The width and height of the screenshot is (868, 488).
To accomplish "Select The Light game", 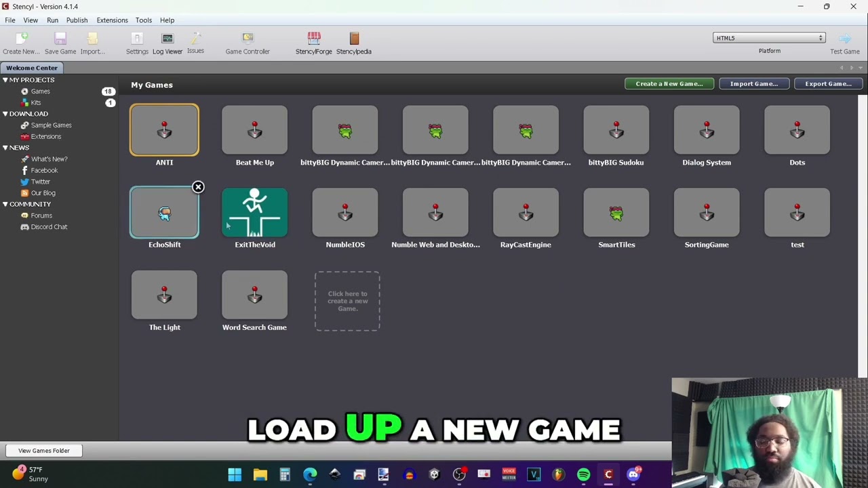I will click(164, 295).
